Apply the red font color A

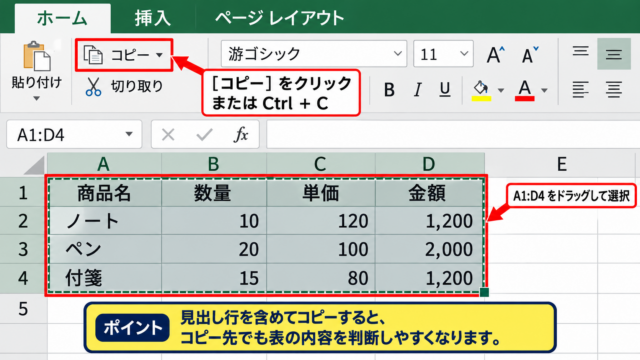525,90
